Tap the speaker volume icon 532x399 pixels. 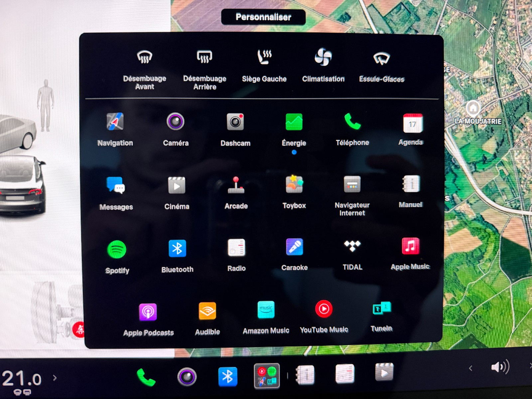click(500, 367)
